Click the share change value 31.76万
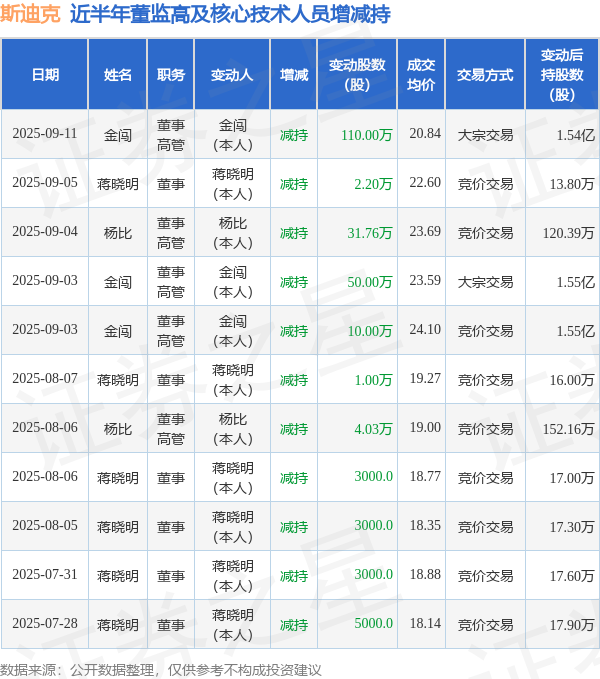 [x=370, y=233]
